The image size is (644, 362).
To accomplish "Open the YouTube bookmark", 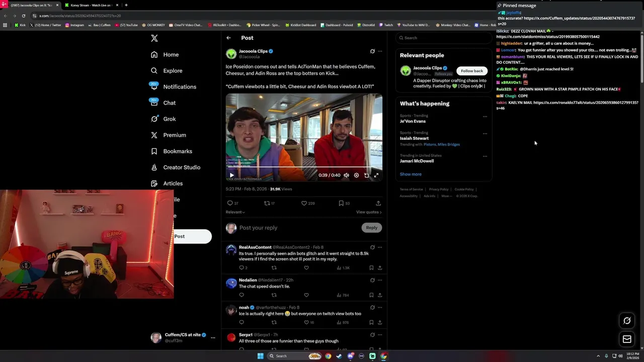I will (126, 25).
